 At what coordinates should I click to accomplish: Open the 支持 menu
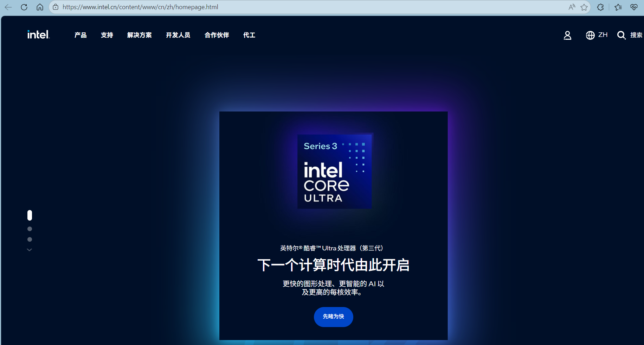[107, 35]
